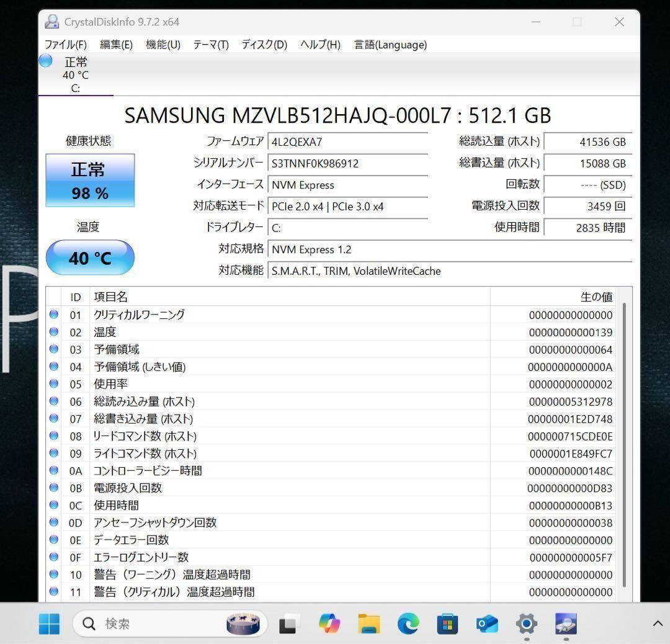Image resolution: width=670 pixels, height=644 pixels.
Task: Open the ヘルプ(H) menu
Action: [x=319, y=45]
